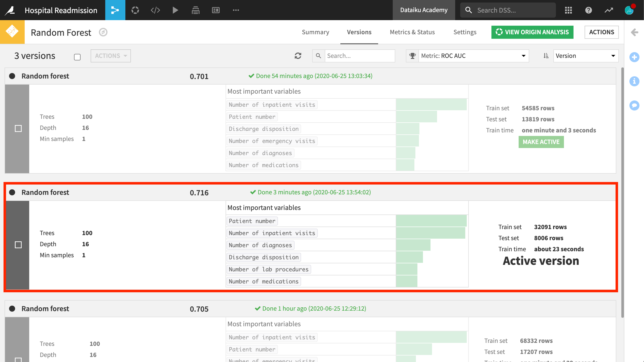This screenshot has width=644, height=362.
Task: Open the stacked layers print icon
Action: [196, 10]
